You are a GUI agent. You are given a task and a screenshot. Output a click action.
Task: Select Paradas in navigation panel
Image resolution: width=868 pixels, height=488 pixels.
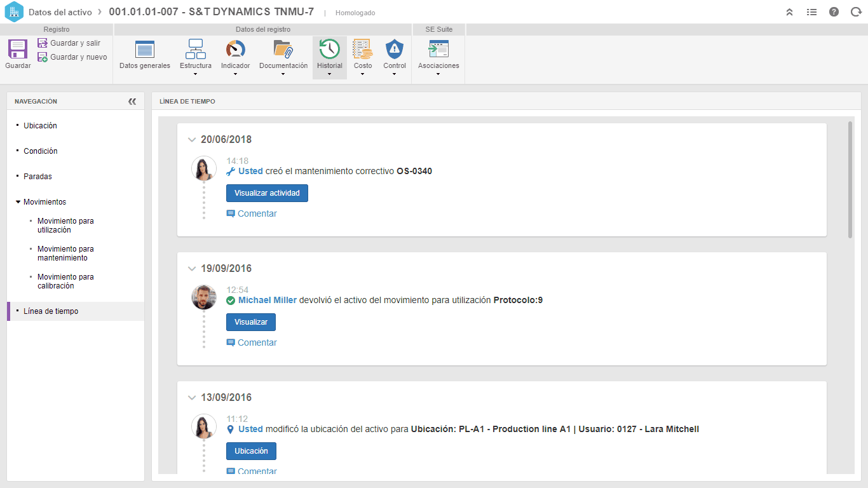37,177
